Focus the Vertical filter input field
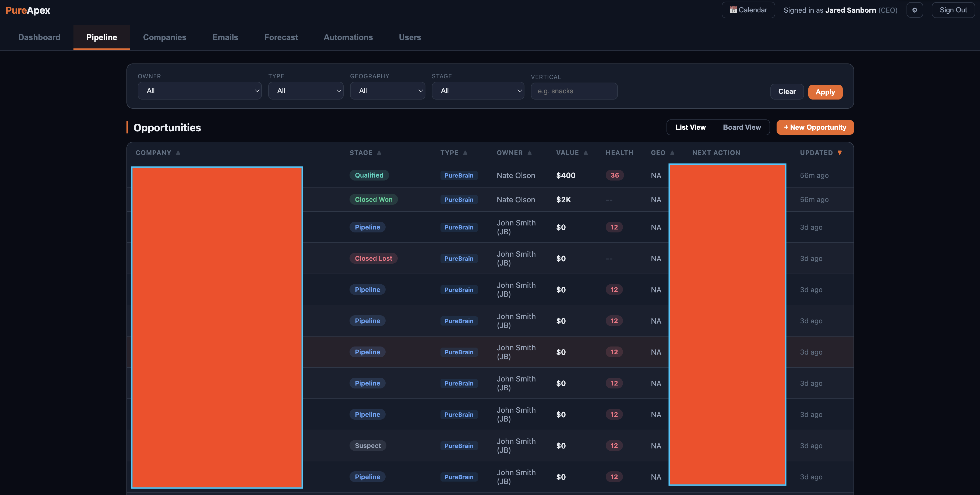The width and height of the screenshot is (980, 495). point(574,91)
